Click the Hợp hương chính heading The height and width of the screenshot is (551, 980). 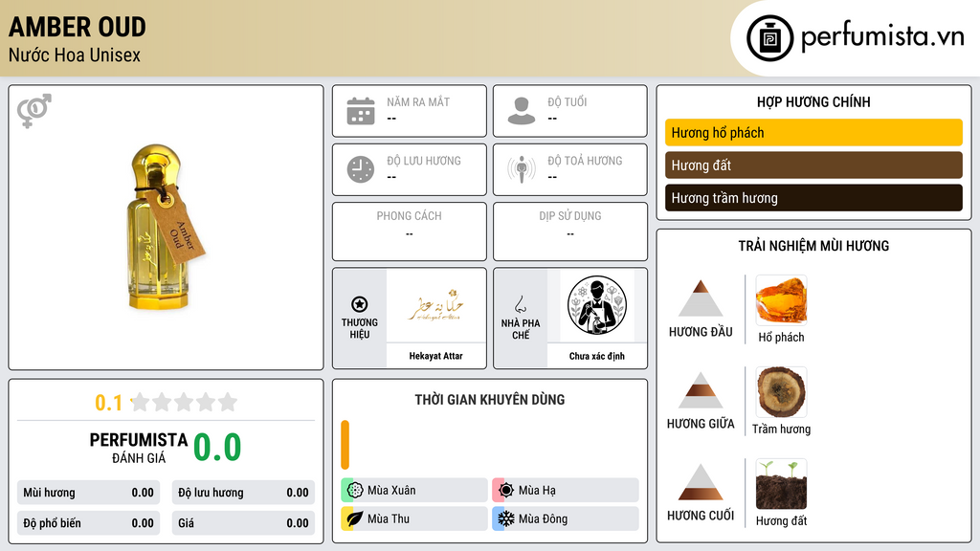(x=813, y=101)
